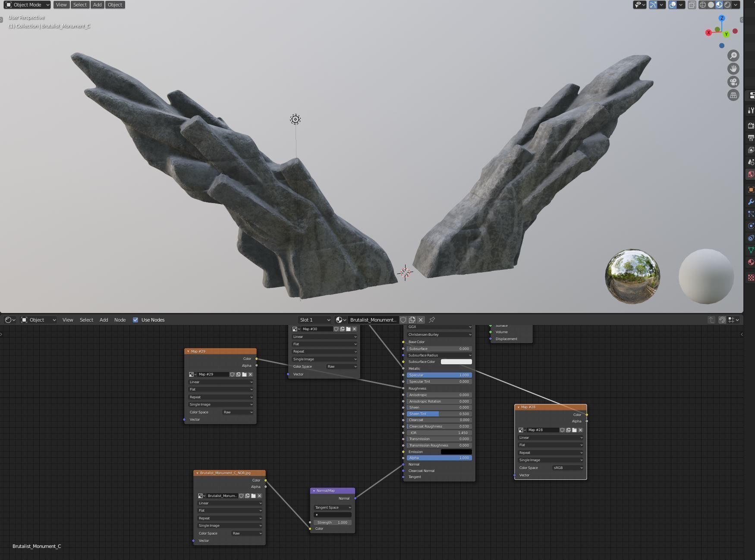Collapse the Map #29 node
755x560 pixels.
(188, 351)
